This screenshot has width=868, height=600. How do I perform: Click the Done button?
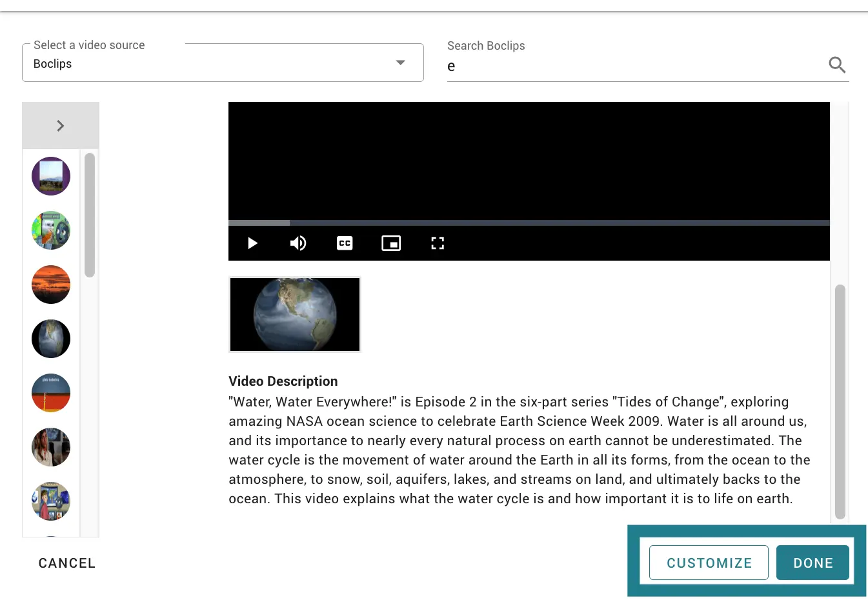(812, 563)
